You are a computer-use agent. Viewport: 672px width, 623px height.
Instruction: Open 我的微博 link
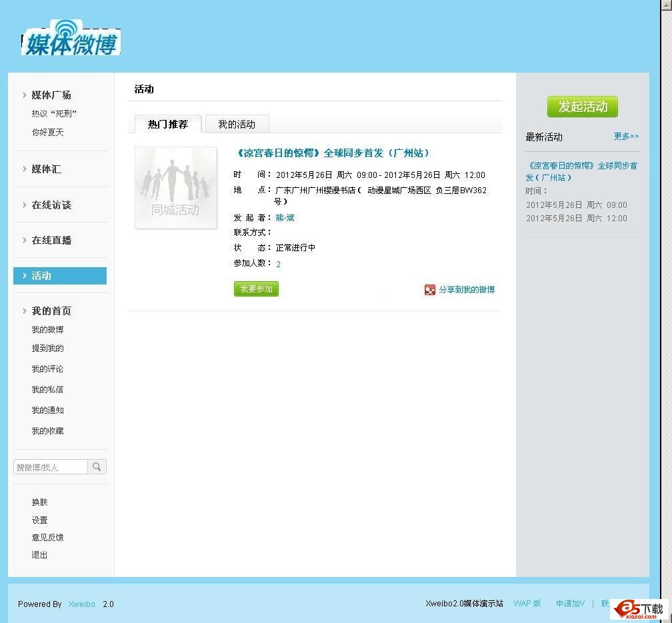(x=47, y=330)
